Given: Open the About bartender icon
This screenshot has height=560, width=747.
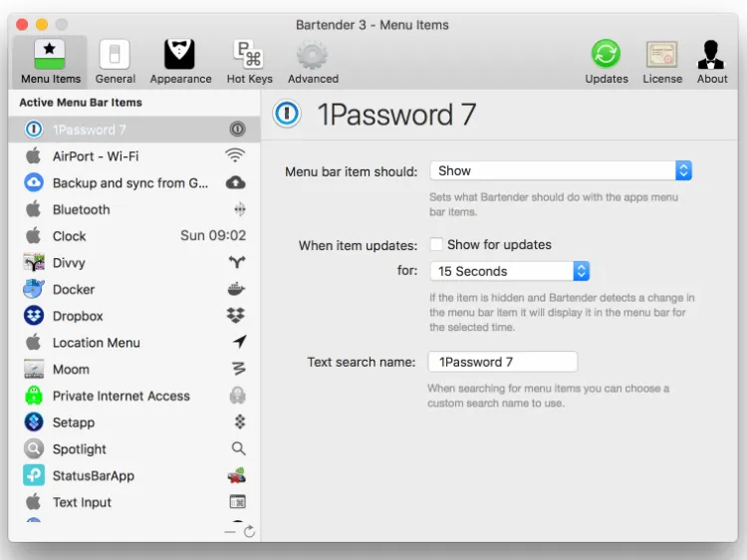Looking at the screenshot, I should [x=711, y=55].
